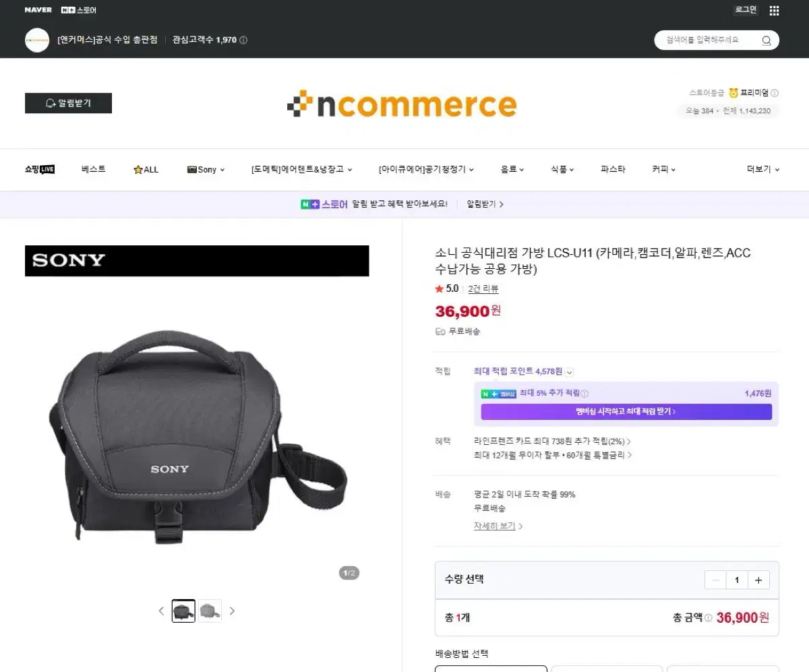The width and height of the screenshot is (809, 672).
Task: Open the 2건 리뷰 reviews link
Action: (x=483, y=288)
